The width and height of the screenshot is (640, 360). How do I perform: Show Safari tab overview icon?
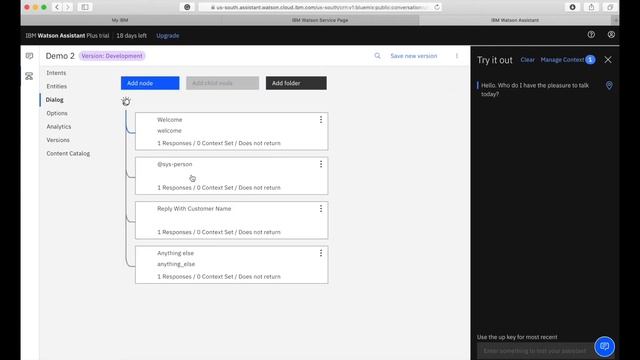[610, 7]
